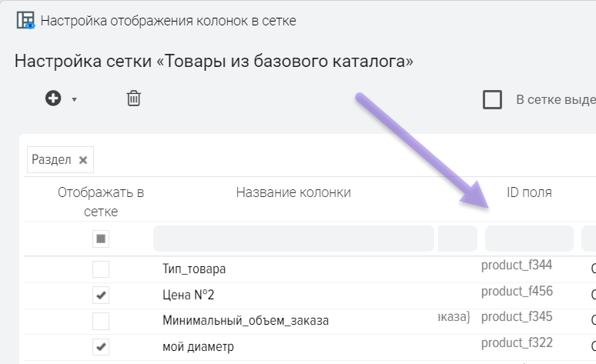Image resolution: width=596 pixels, height=364 pixels.
Task: Enable display for Минимальный_объем_заказа row
Action: click(101, 321)
